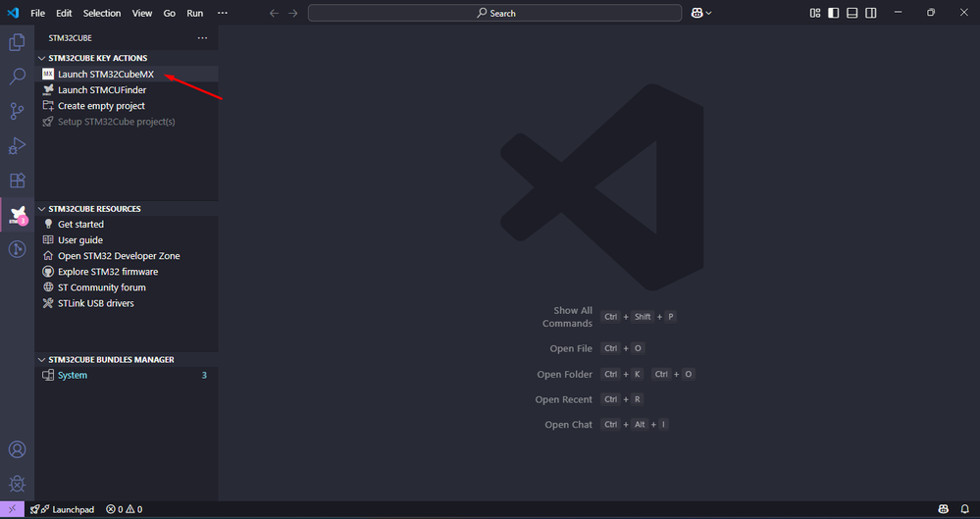Collapse the STM32CUBE KEY ACTIONS section

[42, 58]
